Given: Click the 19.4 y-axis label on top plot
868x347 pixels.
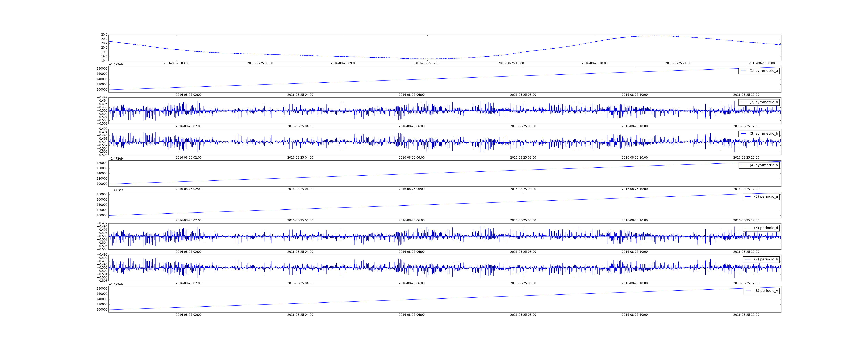Looking at the screenshot, I should tap(104, 61).
